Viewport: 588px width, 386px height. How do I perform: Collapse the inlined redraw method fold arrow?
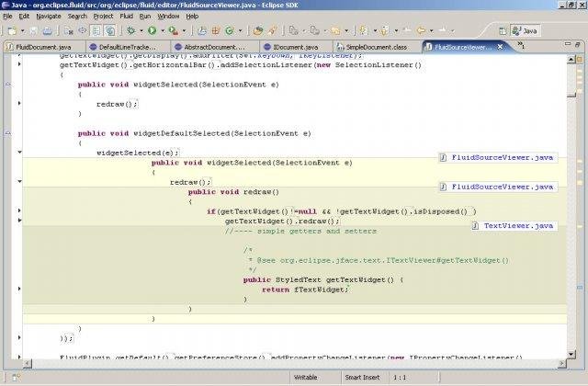click(x=20, y=182)
